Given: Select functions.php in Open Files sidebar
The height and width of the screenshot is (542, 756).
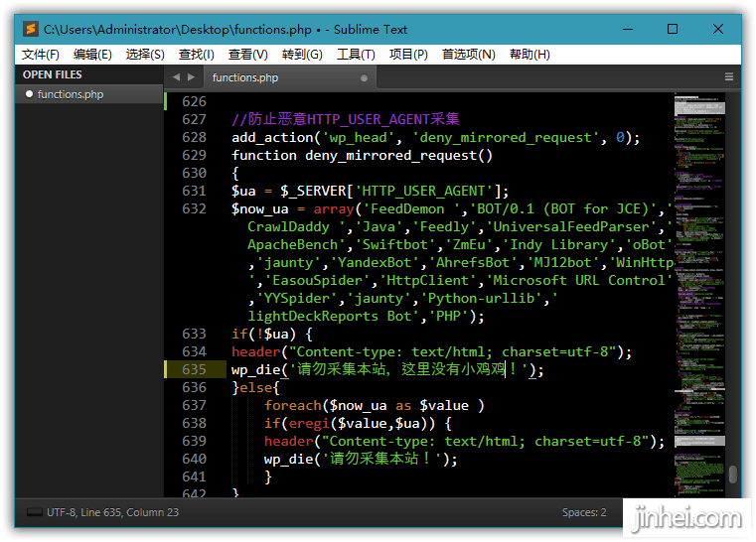Looking at the screenshot, I should (88, 94).
